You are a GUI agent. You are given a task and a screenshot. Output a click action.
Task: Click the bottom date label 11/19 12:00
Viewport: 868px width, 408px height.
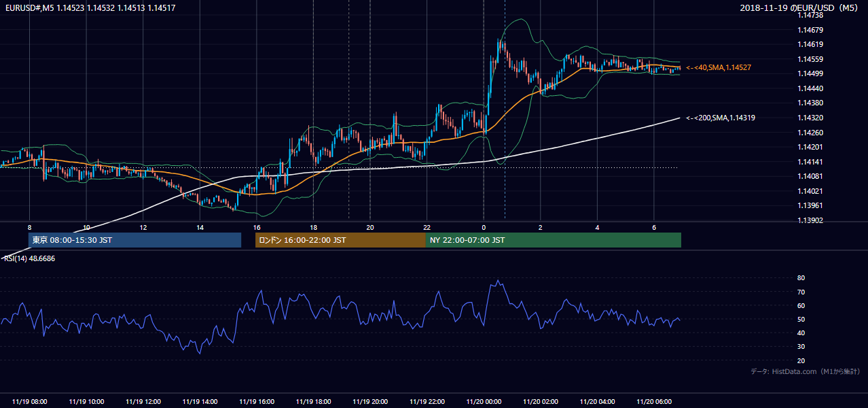tap(143, 402)
